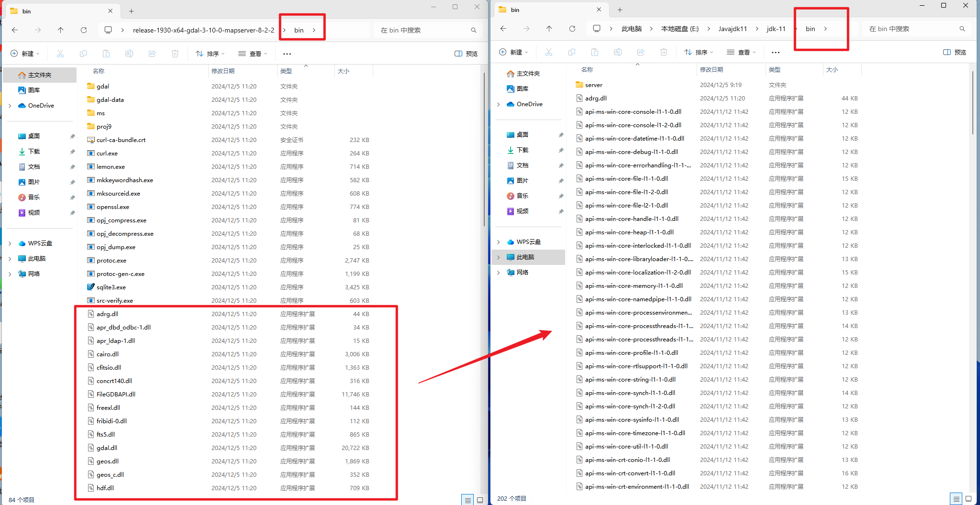
Task: Navigate up one level in left window
Action: (x=61, y=30)
